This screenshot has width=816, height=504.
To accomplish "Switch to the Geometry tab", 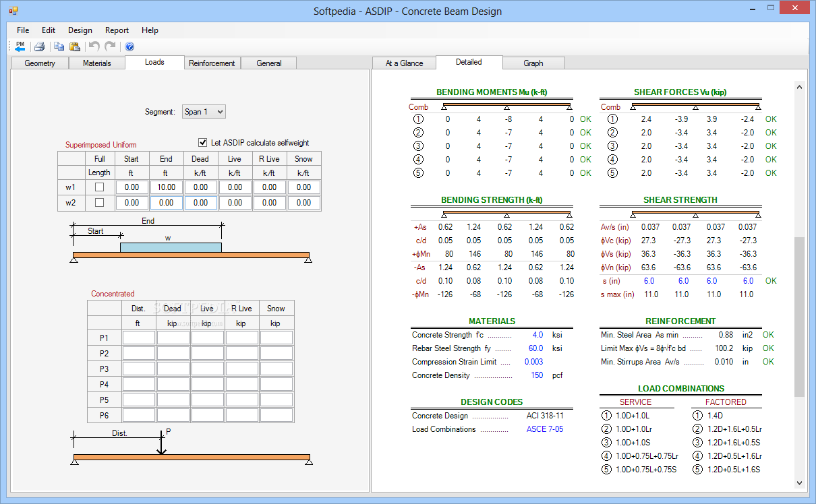I will tap(40, 63).
